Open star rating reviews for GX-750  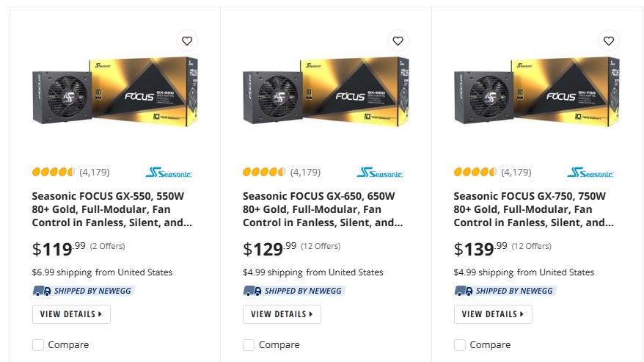[x=475, y=172]
